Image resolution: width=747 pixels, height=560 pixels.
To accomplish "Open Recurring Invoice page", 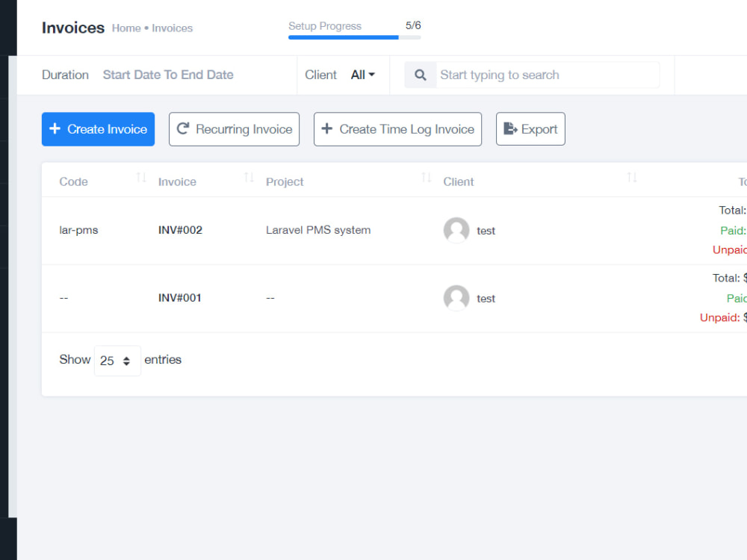I will (x=234, y=129).
